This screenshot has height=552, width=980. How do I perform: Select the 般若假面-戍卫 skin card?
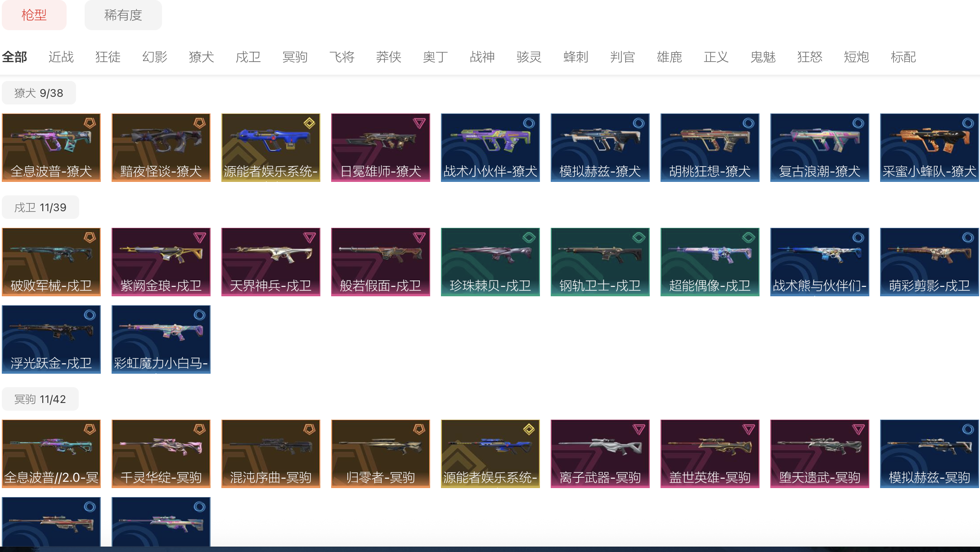pos(381,262)
